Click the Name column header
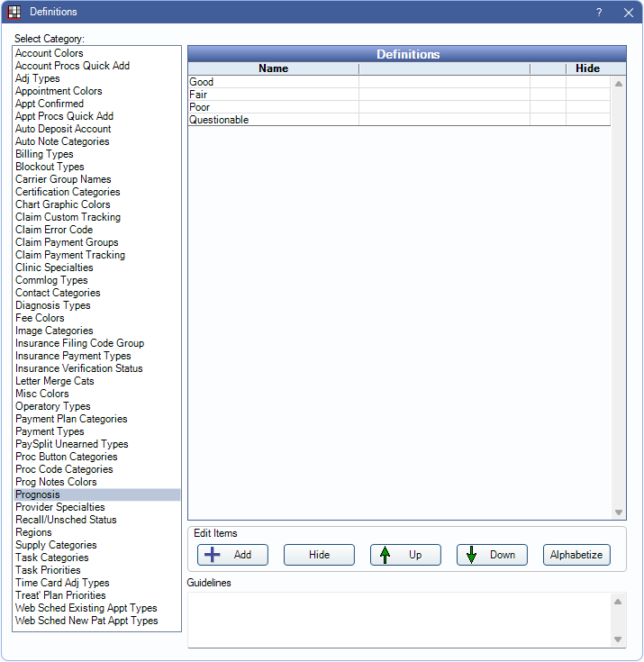The width and height of the screenshot is (644, 662). point(273,68)
